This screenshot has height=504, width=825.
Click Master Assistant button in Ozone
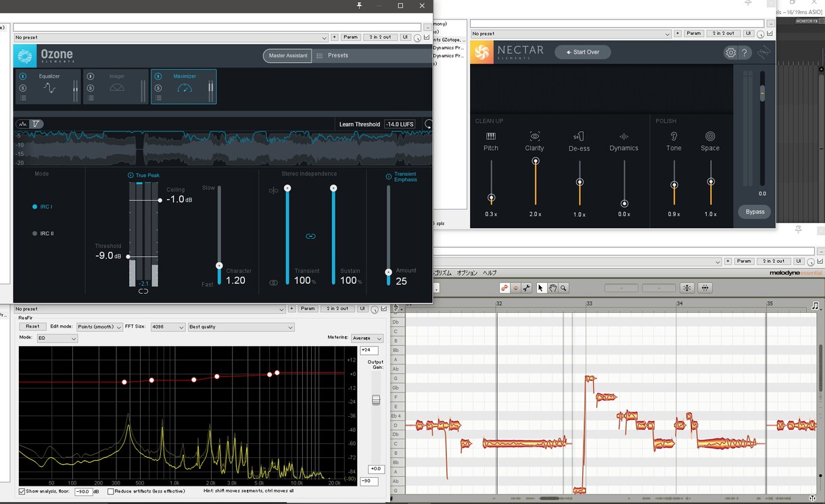pos(288,55)
